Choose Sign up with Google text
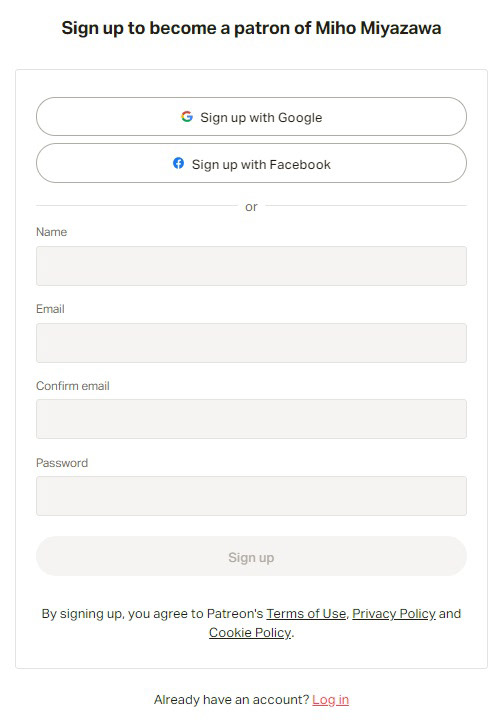 pyautogui.click(x=261, y=118)
